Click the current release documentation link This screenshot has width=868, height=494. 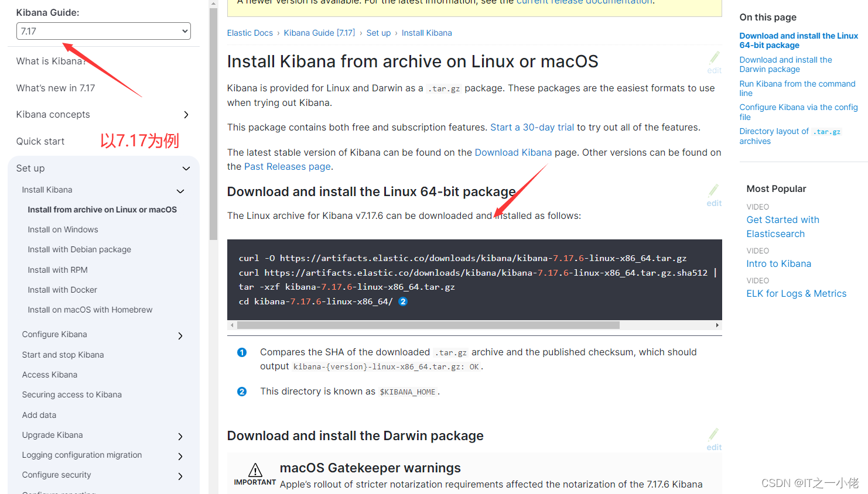point(585,2)
